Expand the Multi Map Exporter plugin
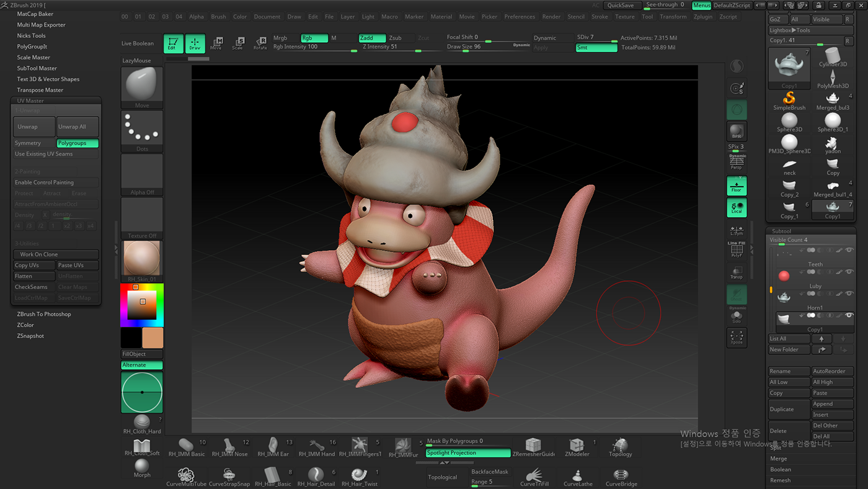 41,25
